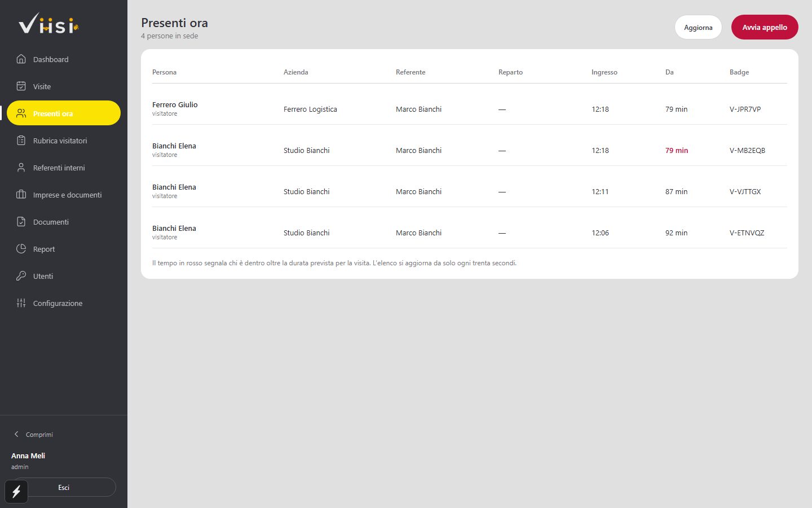Viewport: 812px width, 508px height.
Task: Open the Dashboard menu item
Action: click(64, 59)
